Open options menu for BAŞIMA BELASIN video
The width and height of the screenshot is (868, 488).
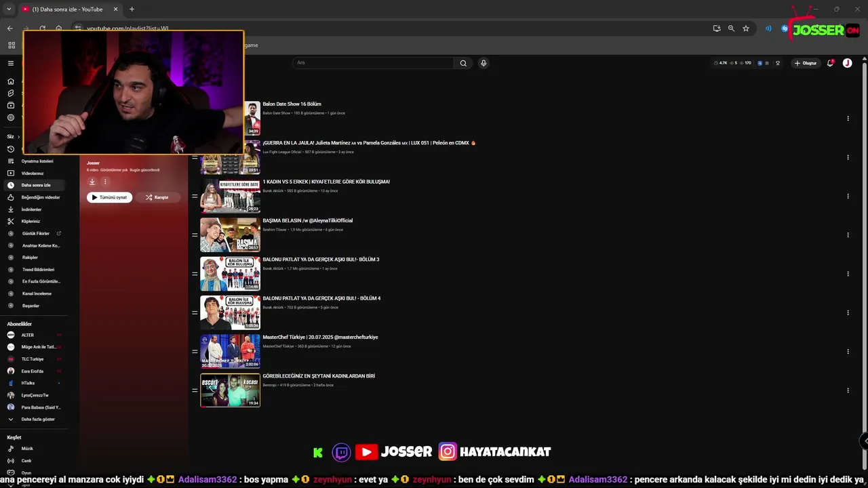848,235
